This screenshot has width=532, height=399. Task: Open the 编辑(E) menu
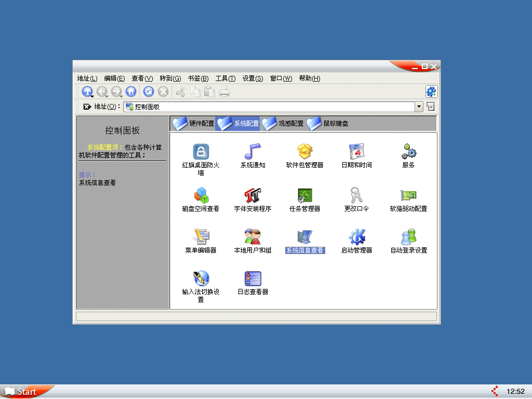point(114,78)
